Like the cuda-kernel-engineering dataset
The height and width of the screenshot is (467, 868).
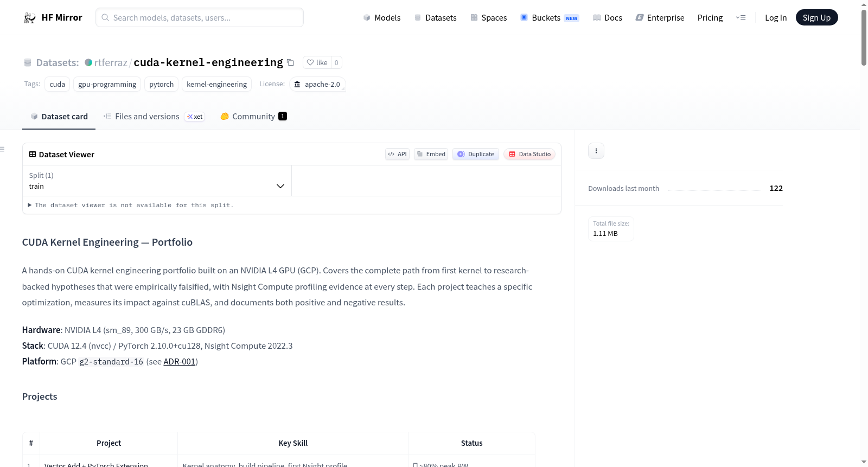[x=317, y=62]
